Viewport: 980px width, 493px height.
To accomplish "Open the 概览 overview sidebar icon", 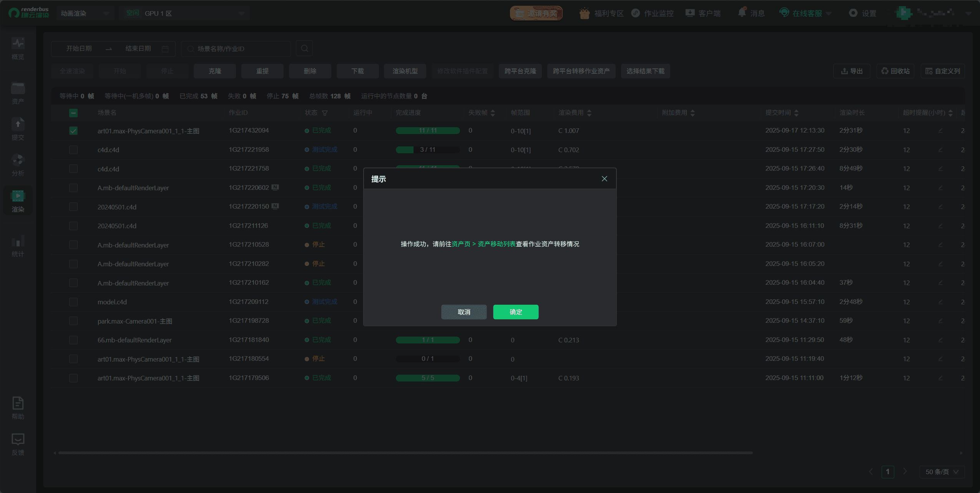I will (18, 48).
